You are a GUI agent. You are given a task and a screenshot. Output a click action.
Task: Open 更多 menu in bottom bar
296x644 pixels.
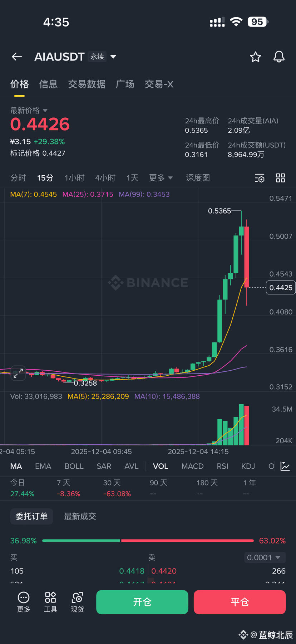(24, 602)
